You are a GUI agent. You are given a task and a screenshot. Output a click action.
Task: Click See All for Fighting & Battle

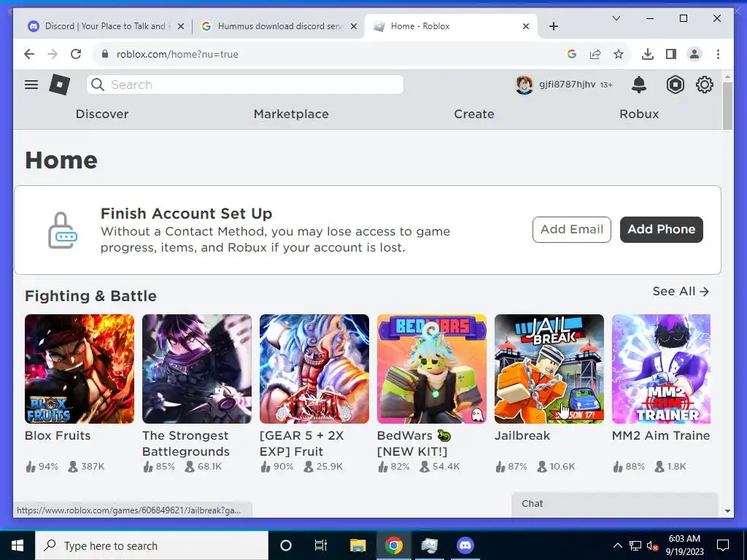click(681, 292)
